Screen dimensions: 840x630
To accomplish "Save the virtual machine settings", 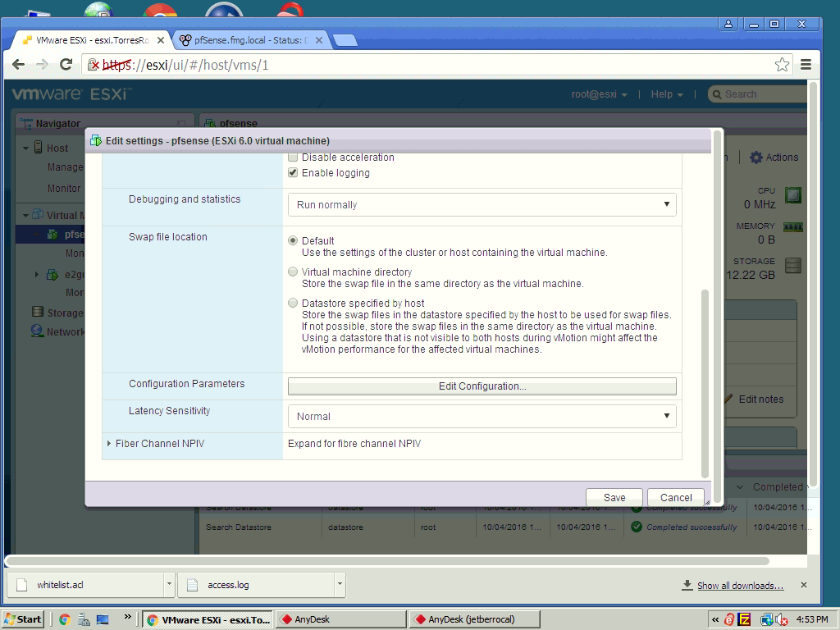I will (x=614, y=497).
